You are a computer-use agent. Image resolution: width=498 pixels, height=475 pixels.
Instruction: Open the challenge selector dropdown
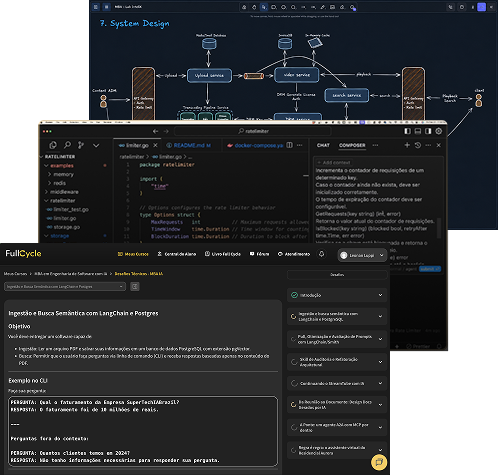pyautogui.click(x=65, y=286)
